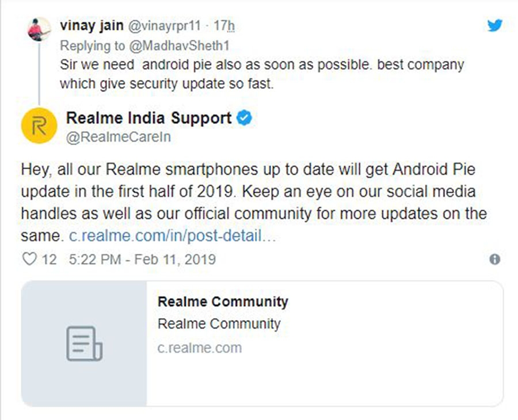The image size is (518, 420).
Task: Open the Realme Community card title
Action: (x=223, y=301)
